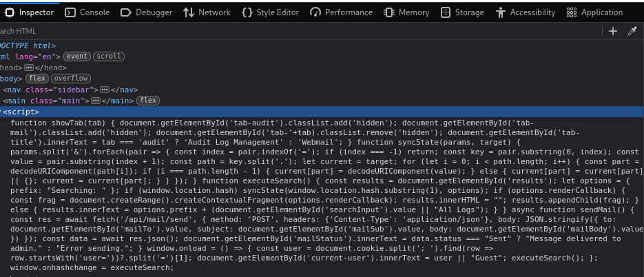Viewport: 644px width, 277px height.
Task: Expand the head element ellipsis
Action: tap(28, 68)
